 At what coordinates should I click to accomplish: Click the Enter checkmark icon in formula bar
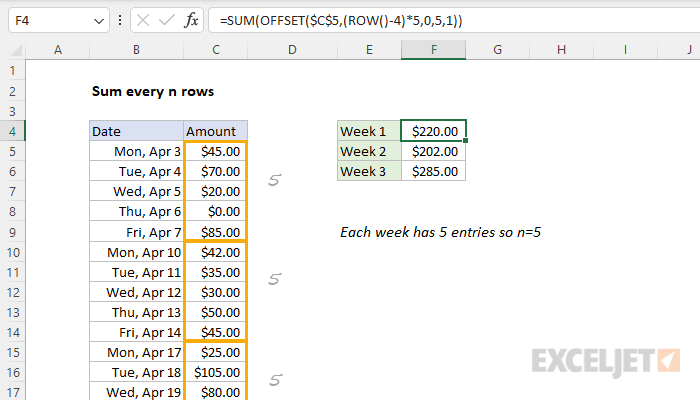167,21
